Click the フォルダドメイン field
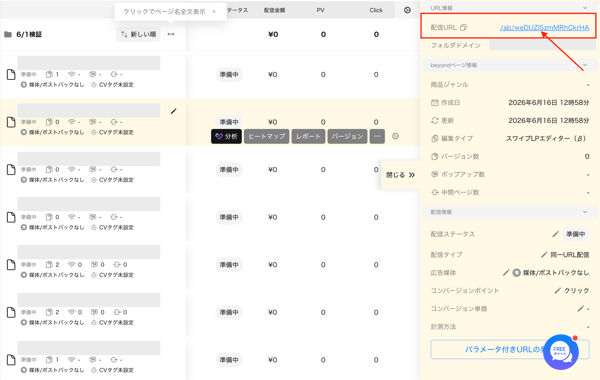Image resolution: width=600 pixels, height=380 pixels. 542,45
